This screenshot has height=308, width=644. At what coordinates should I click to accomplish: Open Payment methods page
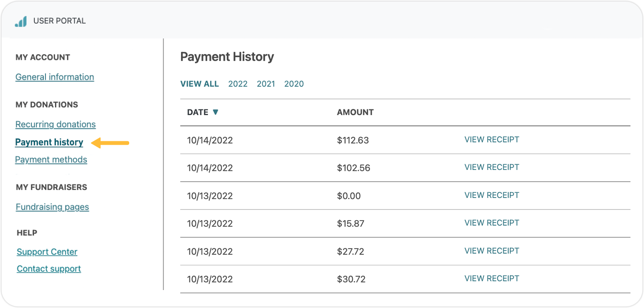51,160
